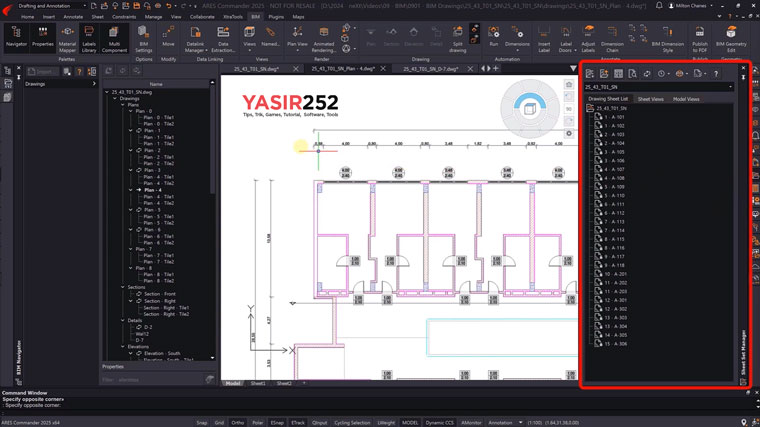The height and width of the screenshot is (427, 760).
Task: Open the Annotate ribbon tab
Action: [x=73, y=17]
